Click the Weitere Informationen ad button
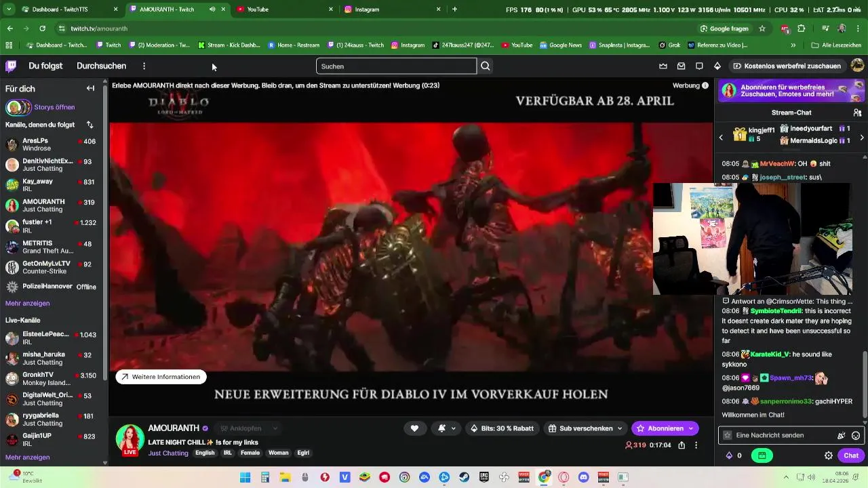The width and height of the screenshot is (868, 488). pos(161,377)
